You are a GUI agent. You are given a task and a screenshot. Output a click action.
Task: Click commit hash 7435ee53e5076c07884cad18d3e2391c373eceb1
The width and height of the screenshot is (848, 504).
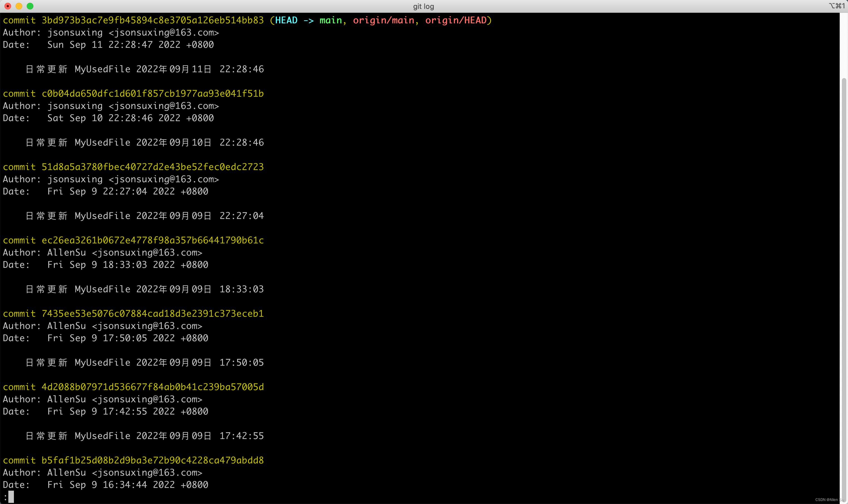click(153, 314)
